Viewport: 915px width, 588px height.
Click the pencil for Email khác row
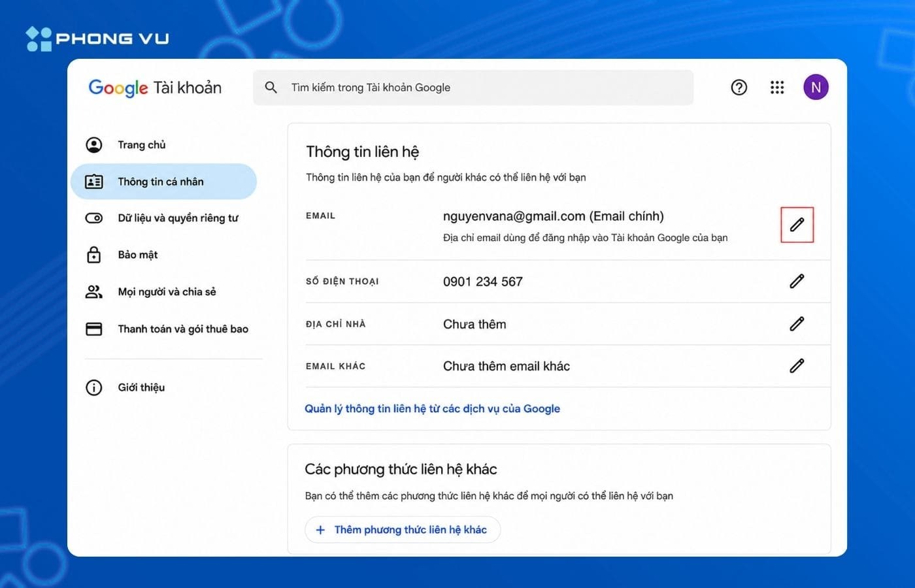[797, 366]
